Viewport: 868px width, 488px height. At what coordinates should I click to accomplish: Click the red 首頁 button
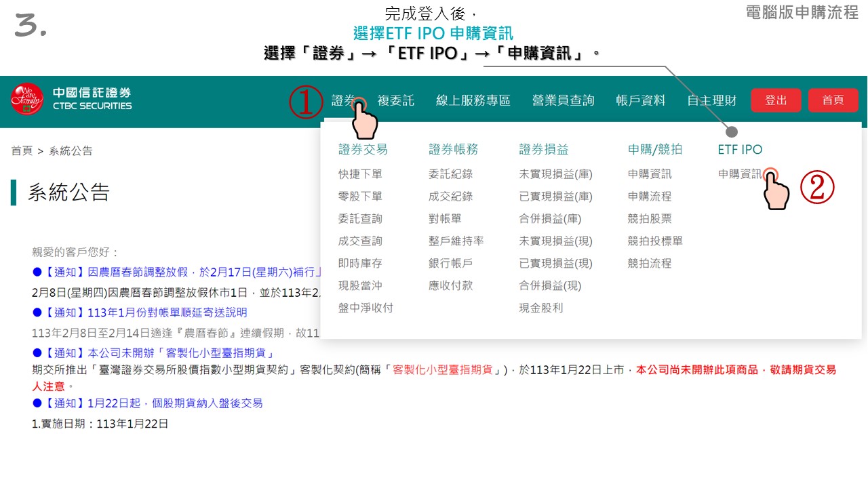point(833,100)
